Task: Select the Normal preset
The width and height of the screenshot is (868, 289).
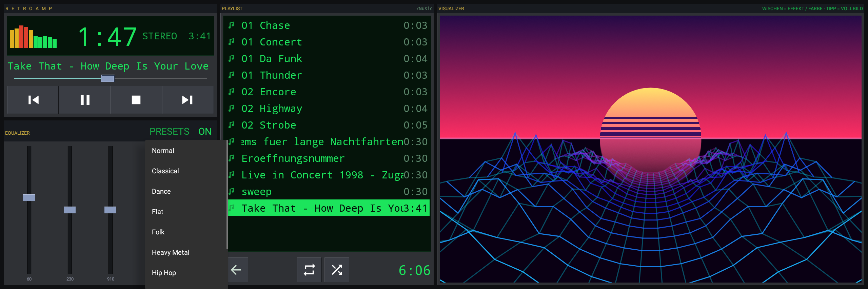Action: pyautogui.click(x=186, y=151)
